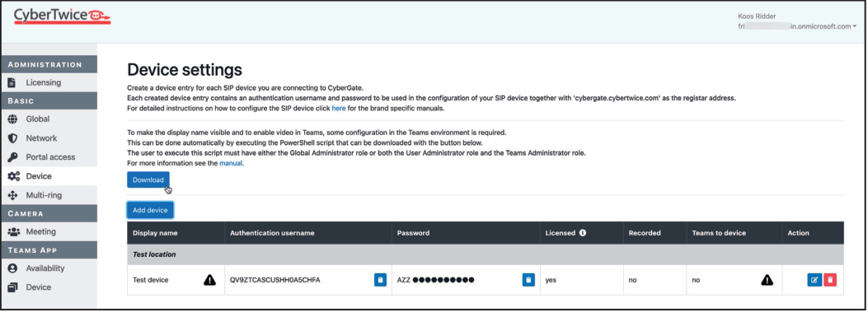This screenshot has height=312, width=868.
Task: Open Portal access page
Action: point(50,157)
